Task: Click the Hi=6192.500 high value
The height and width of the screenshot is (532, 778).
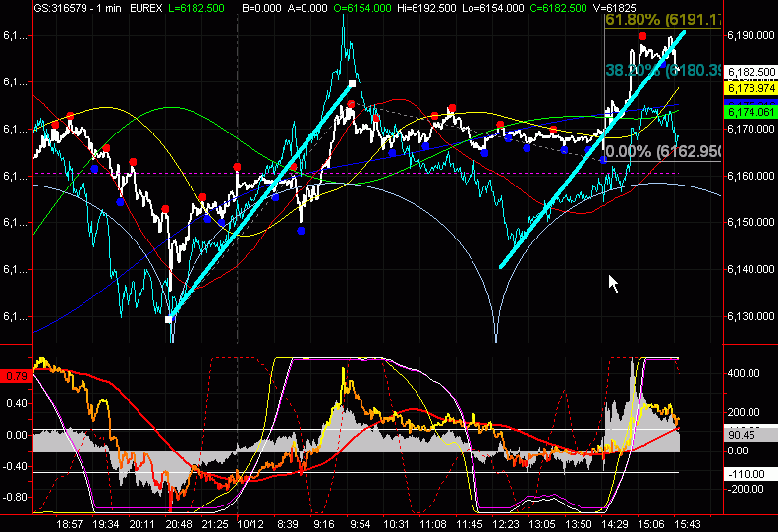Action: [426, 8]
